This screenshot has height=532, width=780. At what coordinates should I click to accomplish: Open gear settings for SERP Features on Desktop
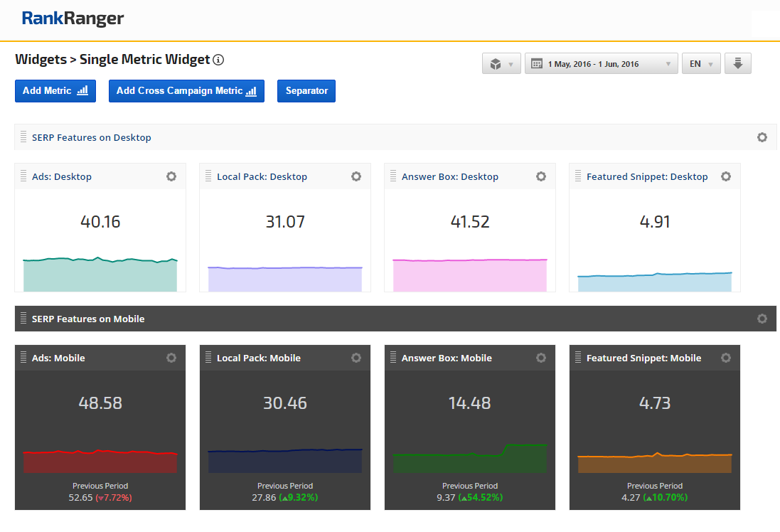[x=762, y=137]
